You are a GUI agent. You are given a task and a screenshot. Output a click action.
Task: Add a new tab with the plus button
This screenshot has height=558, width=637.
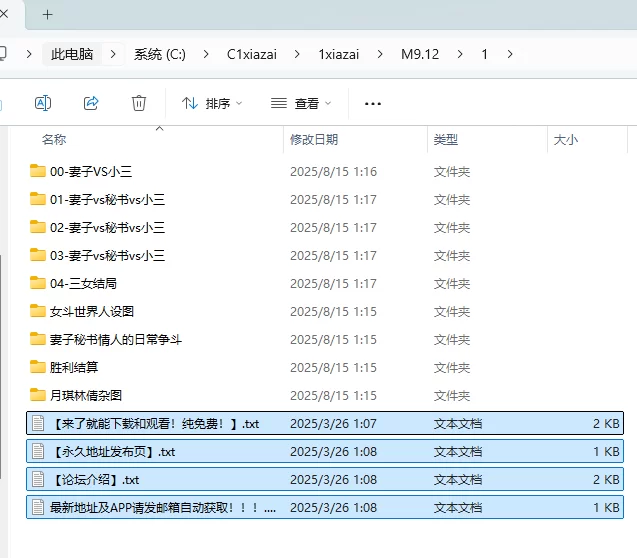click(x=47, y=15)
